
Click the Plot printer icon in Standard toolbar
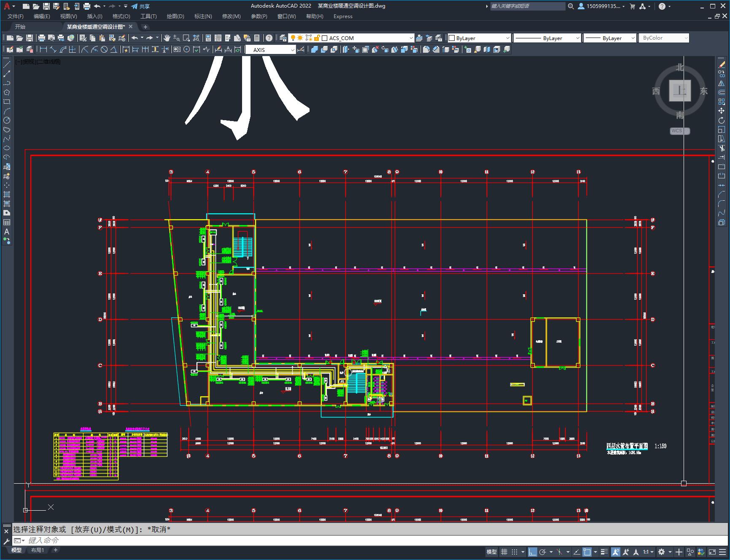(42, 38)
